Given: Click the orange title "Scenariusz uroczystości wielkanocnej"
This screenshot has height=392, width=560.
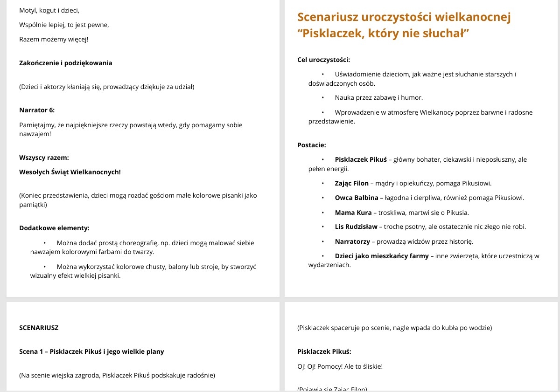Looking at the screenshot, I should tap(404, 18).
